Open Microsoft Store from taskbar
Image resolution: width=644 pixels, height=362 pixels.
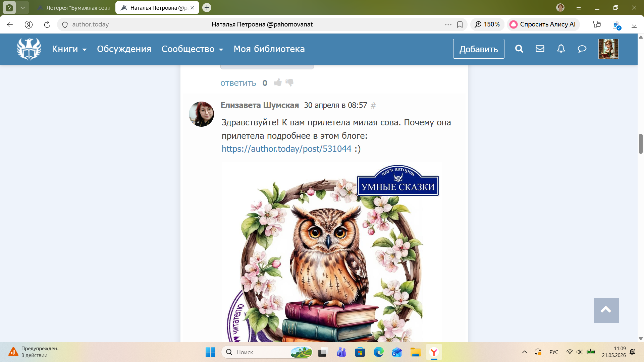360,352
